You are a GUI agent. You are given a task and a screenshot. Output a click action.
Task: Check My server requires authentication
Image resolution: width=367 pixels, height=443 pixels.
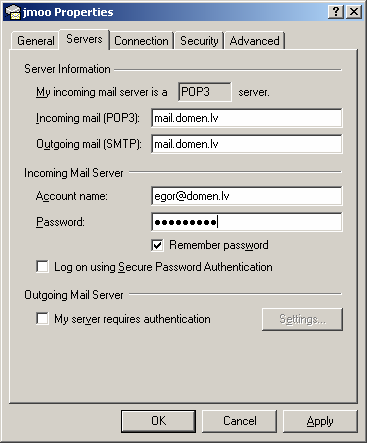click(42, 318)
